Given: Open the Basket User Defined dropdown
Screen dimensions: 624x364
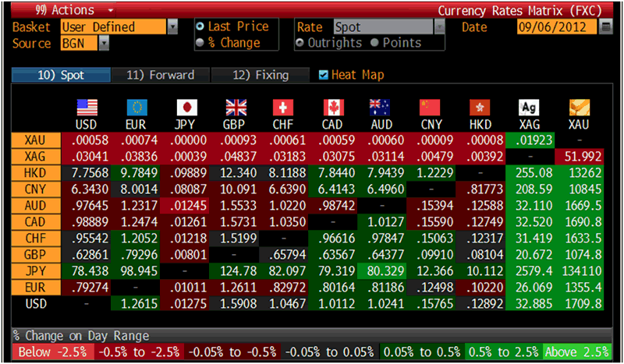Looking at the screenshot, I should [x=172, y=27].
